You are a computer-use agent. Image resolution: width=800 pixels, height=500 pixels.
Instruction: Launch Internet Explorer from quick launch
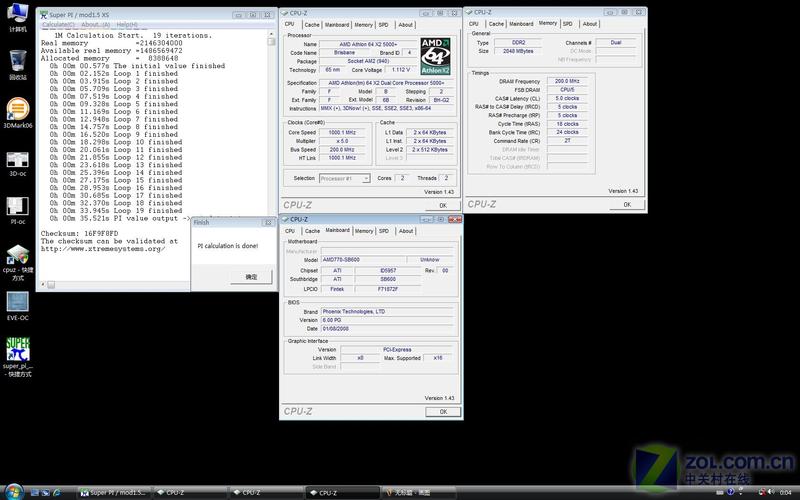pos(56,492)
